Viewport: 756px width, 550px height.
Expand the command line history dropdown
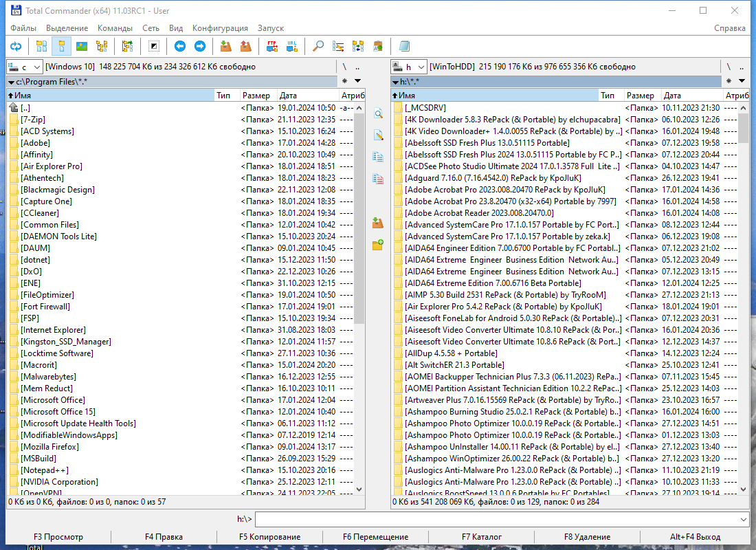(x=743, y=520)
